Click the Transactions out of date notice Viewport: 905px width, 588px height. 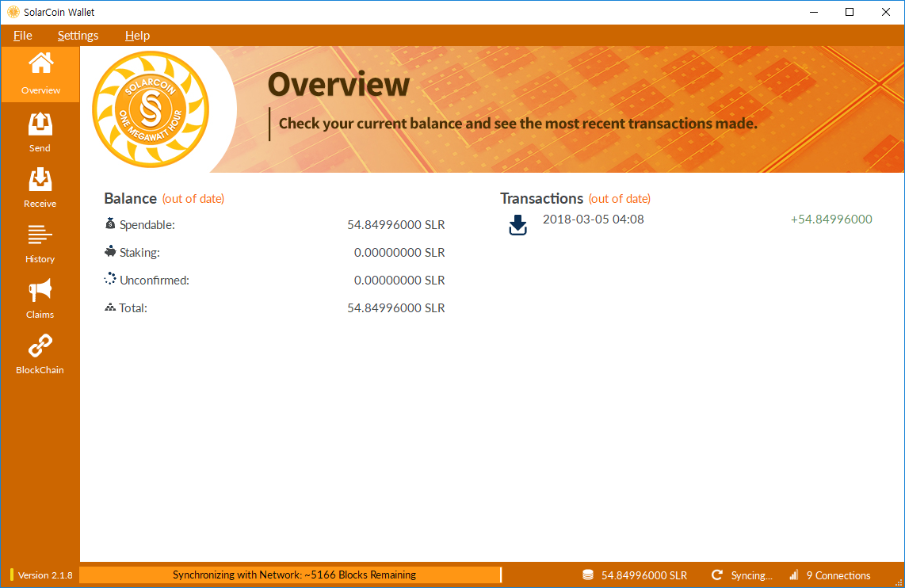point(619,199)
